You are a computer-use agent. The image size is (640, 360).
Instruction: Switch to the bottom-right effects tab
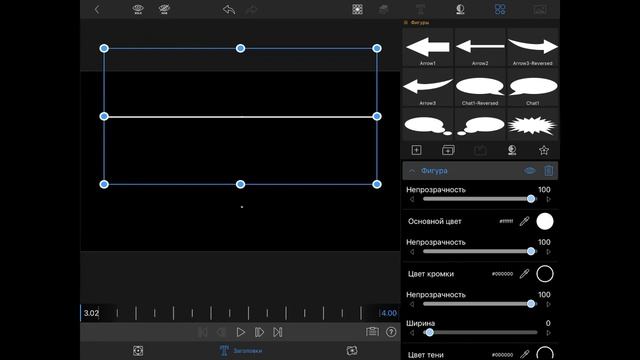[352, 351]
